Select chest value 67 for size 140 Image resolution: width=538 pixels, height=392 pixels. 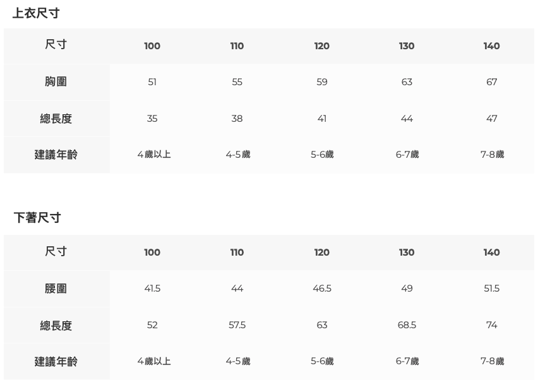[491, 82]
